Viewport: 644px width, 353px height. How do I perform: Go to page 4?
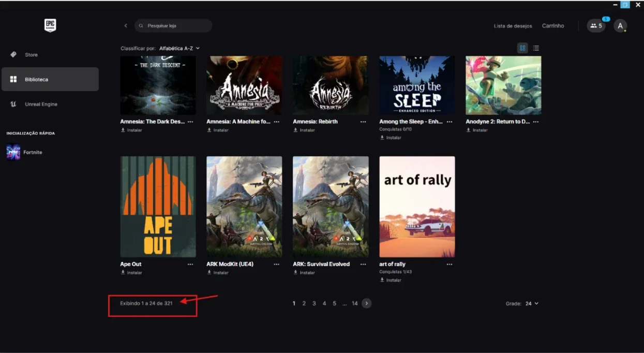click(324, 303)
